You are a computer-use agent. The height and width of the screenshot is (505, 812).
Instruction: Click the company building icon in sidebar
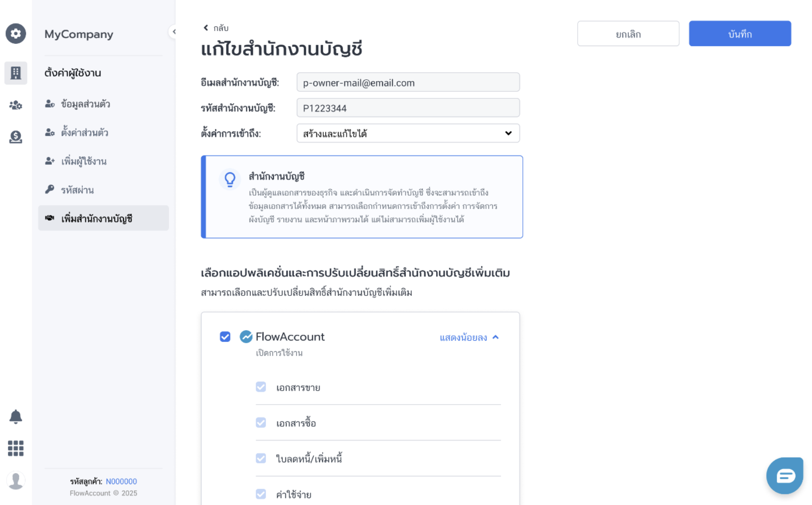[x=15, y=73]
